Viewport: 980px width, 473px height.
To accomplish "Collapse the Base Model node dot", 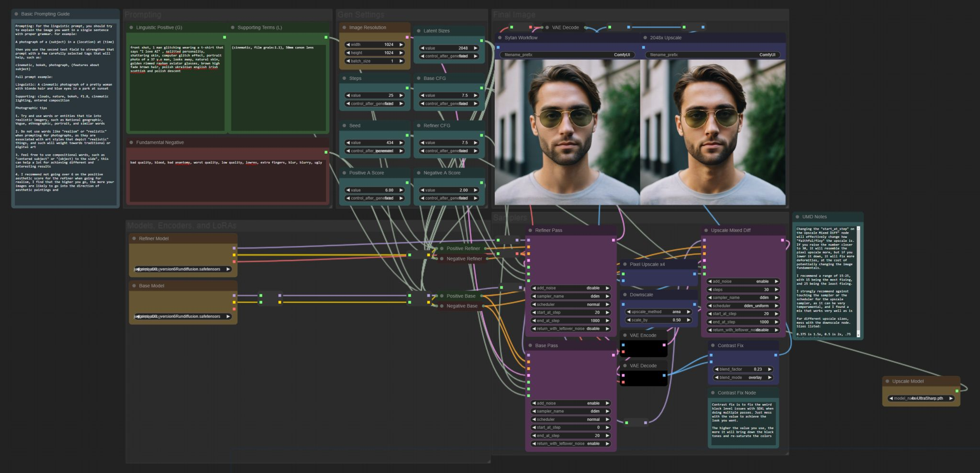I will [x=134, y=286].
